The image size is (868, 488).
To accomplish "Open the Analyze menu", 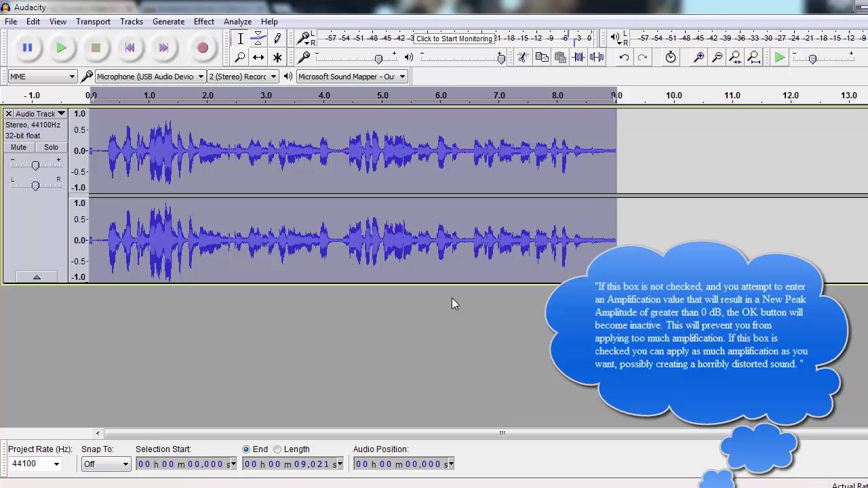I will coord(237,22).
